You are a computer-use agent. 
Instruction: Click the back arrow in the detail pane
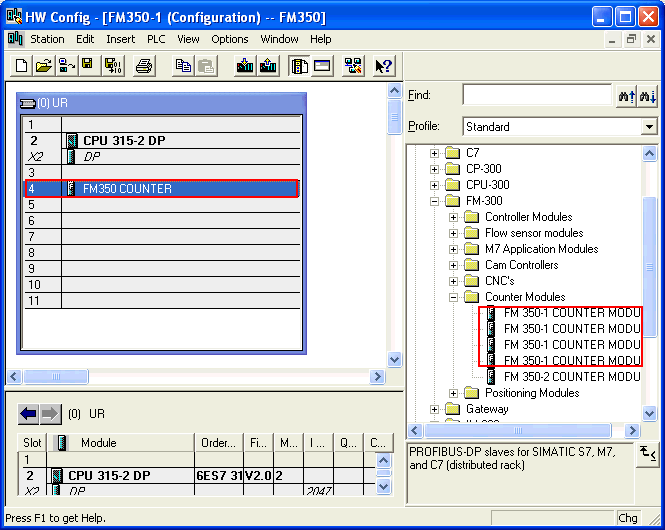click(28, 414)
